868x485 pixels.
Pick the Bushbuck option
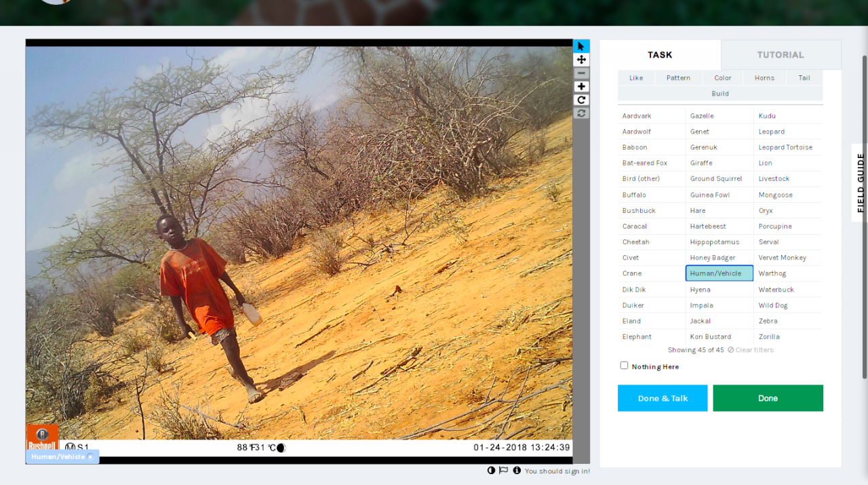[x=652, y=210]
